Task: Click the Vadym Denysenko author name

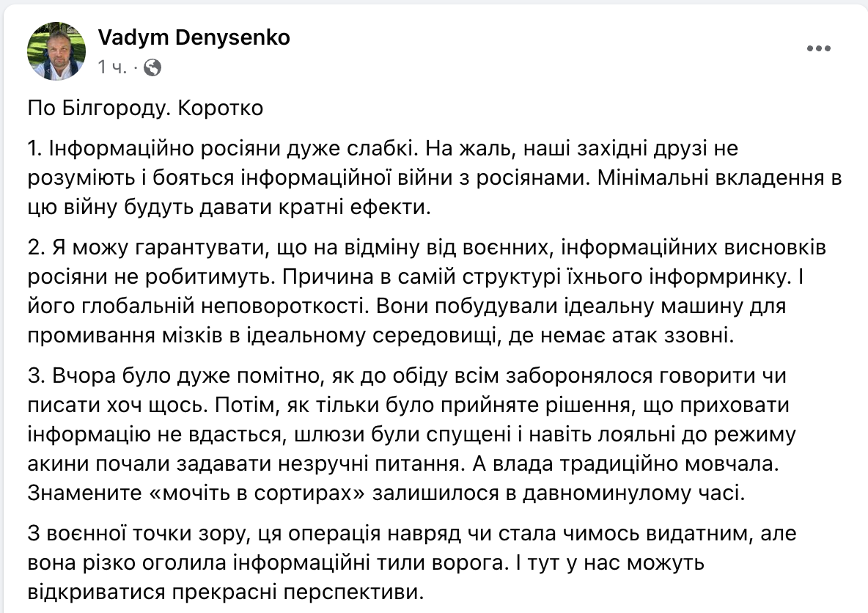Action: tap(194, 37)
